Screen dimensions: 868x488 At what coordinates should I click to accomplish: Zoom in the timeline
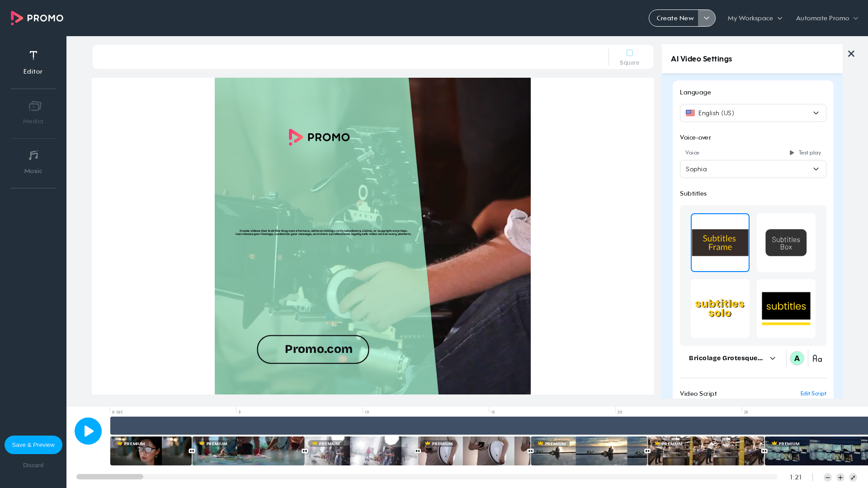[840, 478]
